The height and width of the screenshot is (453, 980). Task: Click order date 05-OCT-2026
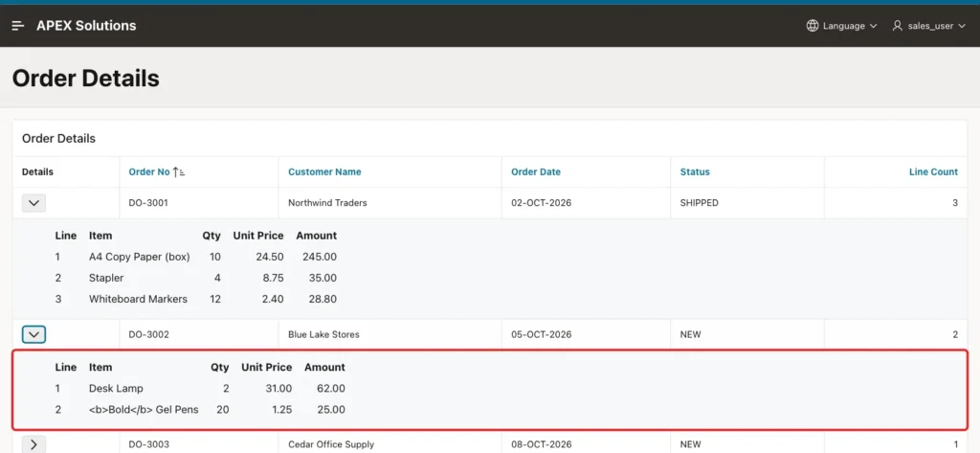click(542, 335)
